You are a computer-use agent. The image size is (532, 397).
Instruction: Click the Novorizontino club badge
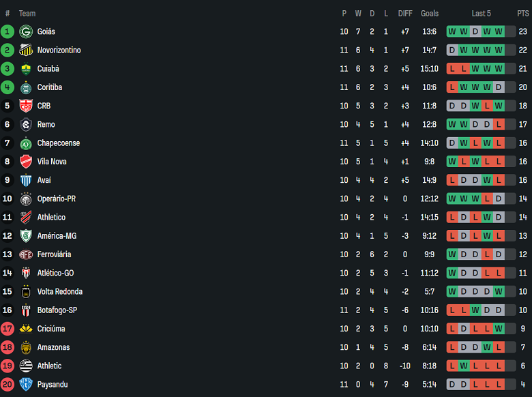click(x=26, y=50)
